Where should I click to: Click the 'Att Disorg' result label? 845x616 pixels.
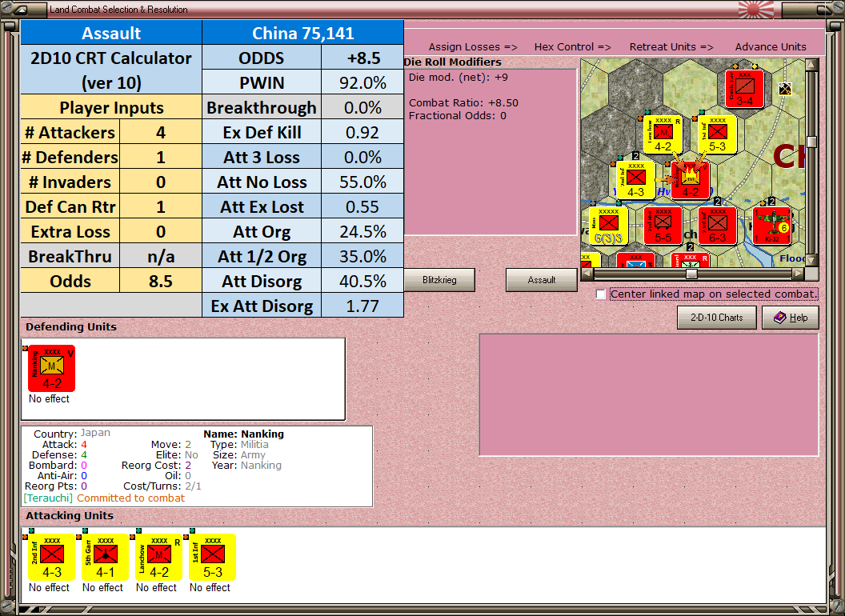tap(262, 282)
